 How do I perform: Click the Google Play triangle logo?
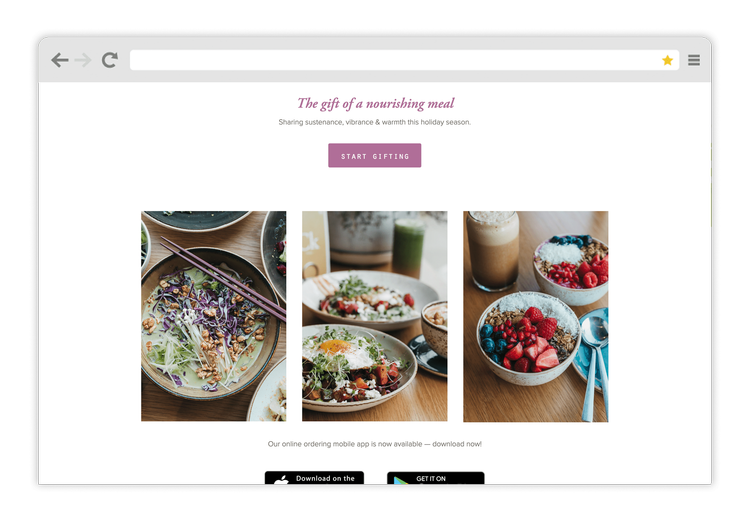point(401,480)
